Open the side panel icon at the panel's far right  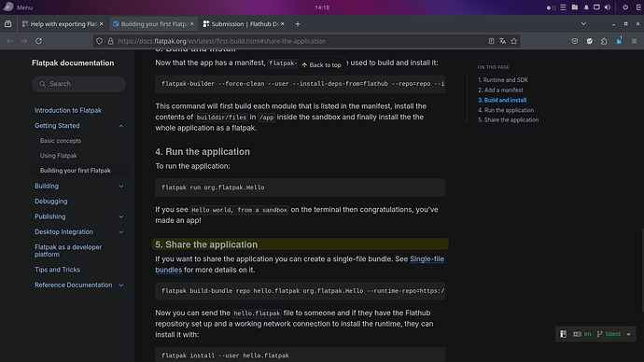point(639,7)
